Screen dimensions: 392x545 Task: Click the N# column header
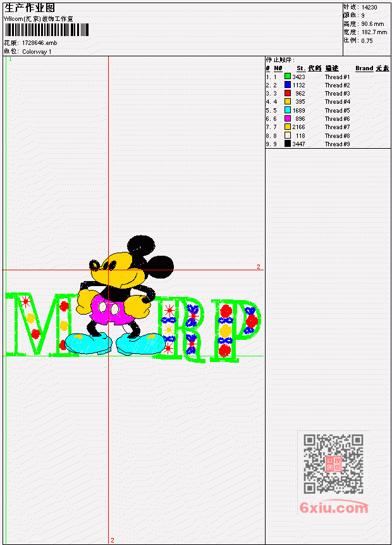[x=278, y=68]
